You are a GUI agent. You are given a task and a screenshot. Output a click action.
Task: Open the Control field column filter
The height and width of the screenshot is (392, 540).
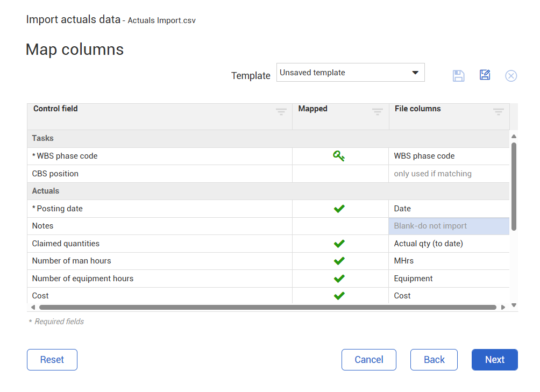pos(281,112)
